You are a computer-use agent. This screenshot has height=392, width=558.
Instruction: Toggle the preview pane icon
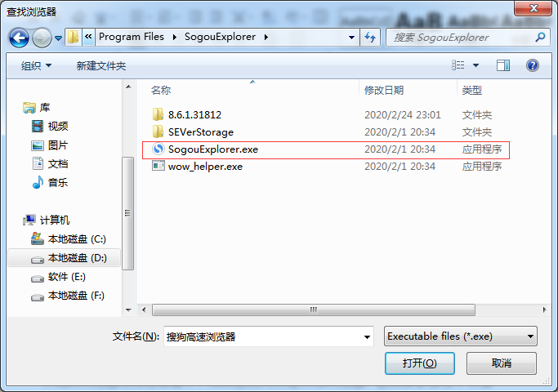click(x=502, y=65)
